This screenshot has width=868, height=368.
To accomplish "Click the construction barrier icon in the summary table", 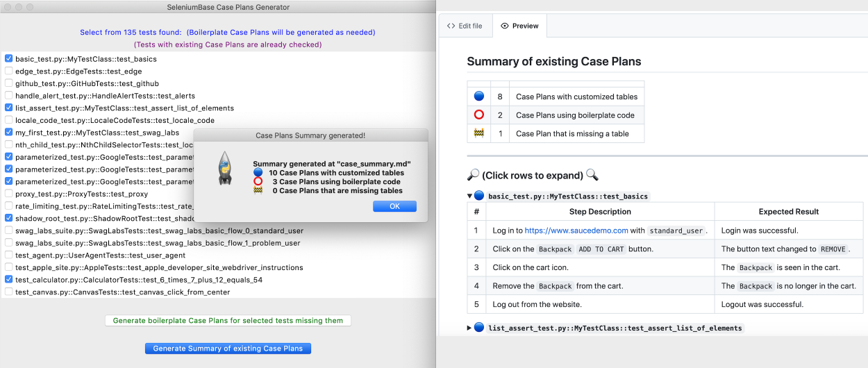I will tap(478, 133).
